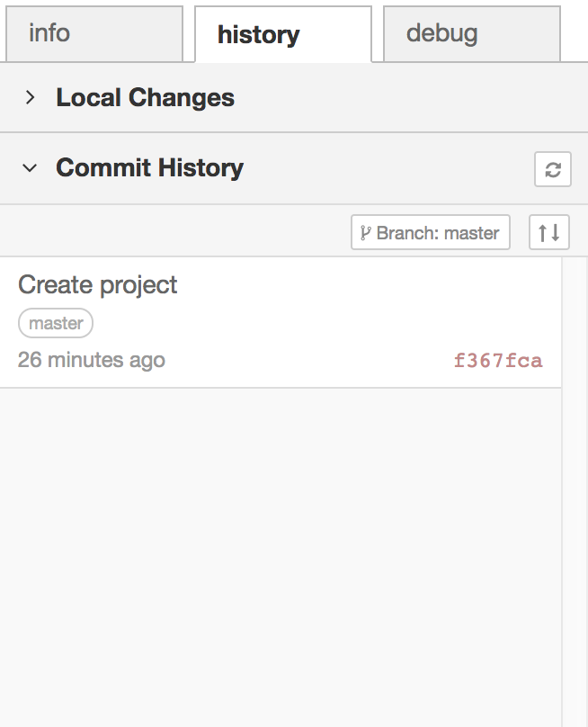Click the Commit History header text
The height and width of the screenshot is (727, 588).
(149, 167)
